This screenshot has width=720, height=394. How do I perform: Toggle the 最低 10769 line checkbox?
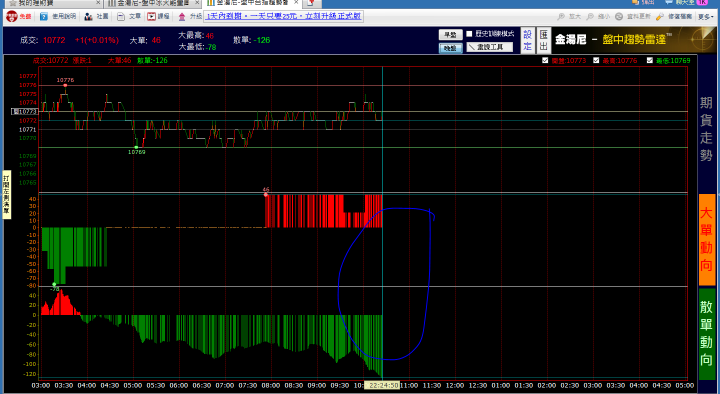(x=650, y=60)
